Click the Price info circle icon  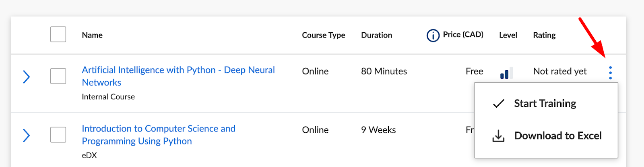[433, 35]
